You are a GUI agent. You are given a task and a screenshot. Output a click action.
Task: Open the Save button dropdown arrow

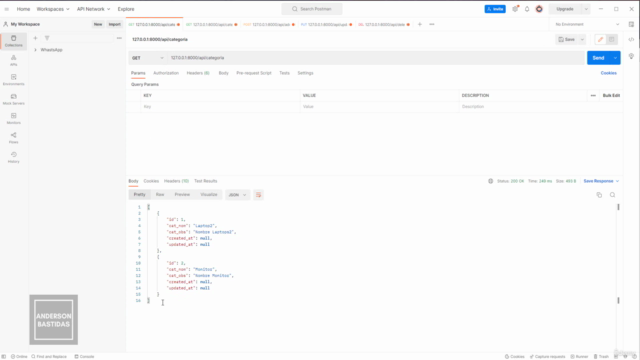(x=582, y=40)
